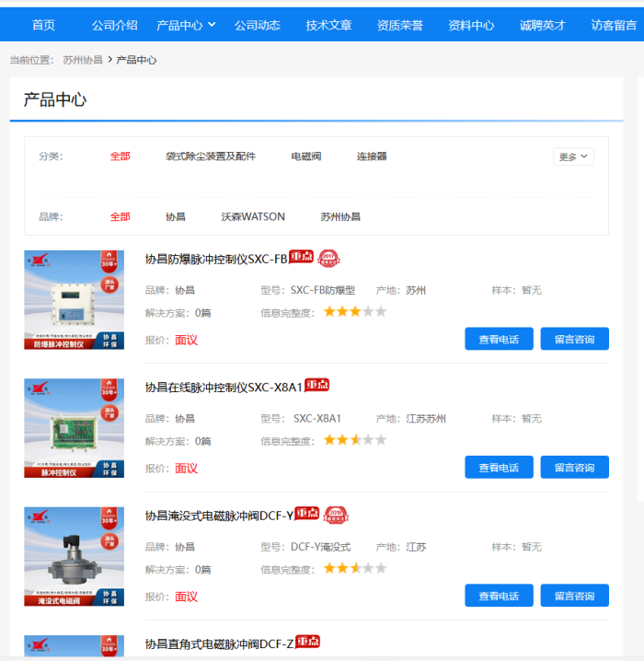
Task: Click the 2017 award seal next to SXC-FB
Action: pos(328,258)
